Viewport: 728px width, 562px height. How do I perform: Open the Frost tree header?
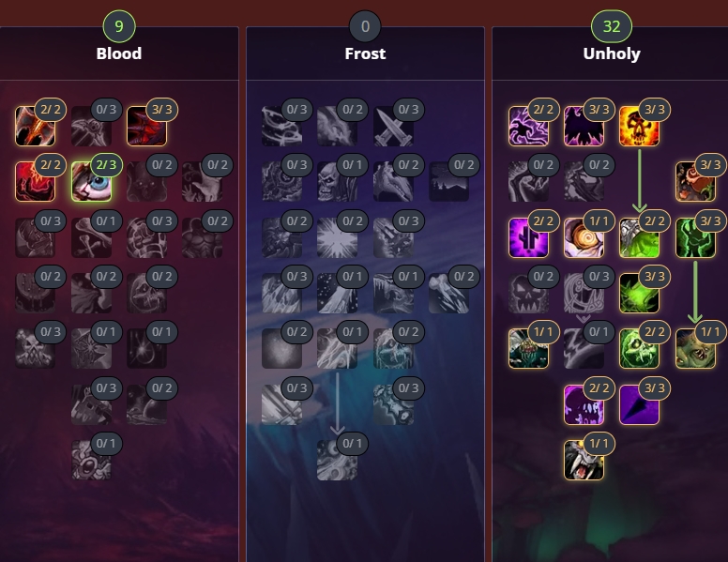coord(365,53)
